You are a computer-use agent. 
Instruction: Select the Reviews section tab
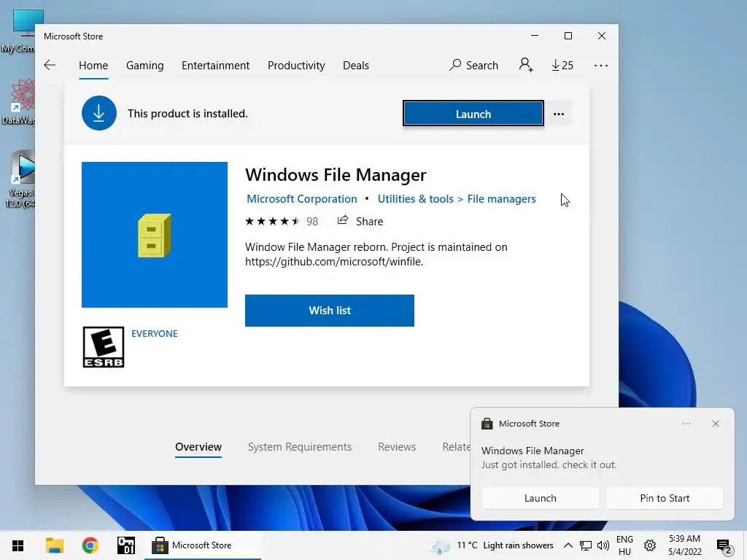(x=397, y=447)
